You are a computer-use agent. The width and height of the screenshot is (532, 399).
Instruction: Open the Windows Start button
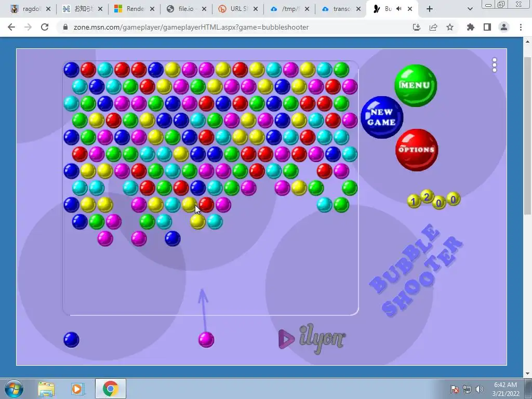click(14, 389)
